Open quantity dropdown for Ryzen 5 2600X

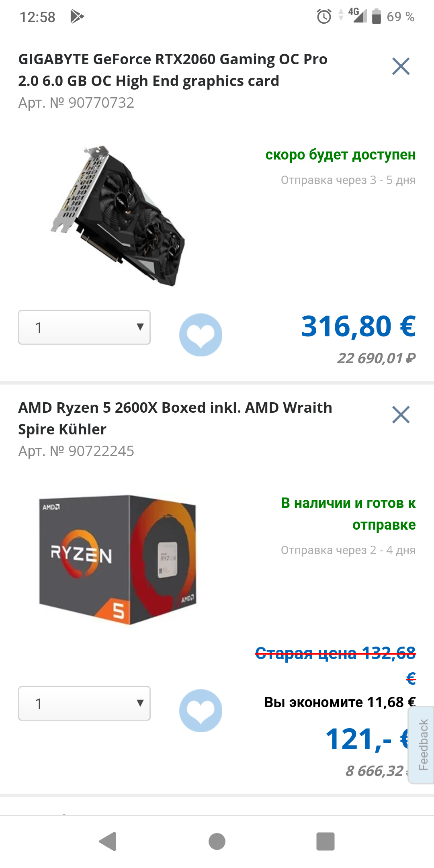click(84, 703)
